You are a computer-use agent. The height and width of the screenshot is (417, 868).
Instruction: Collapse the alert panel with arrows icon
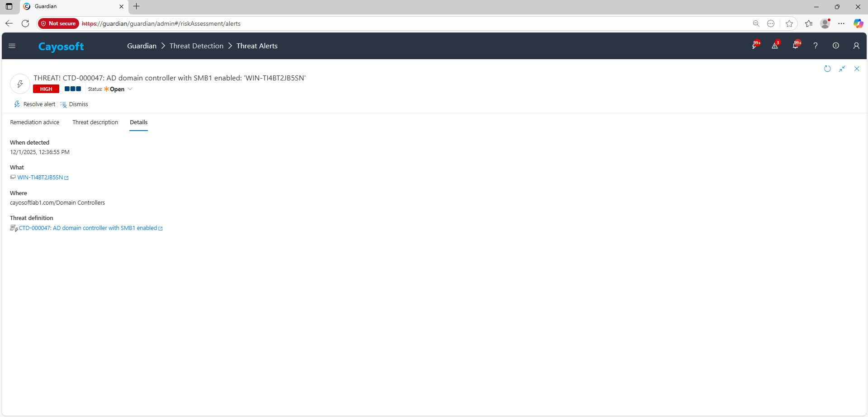click(842, 69)
